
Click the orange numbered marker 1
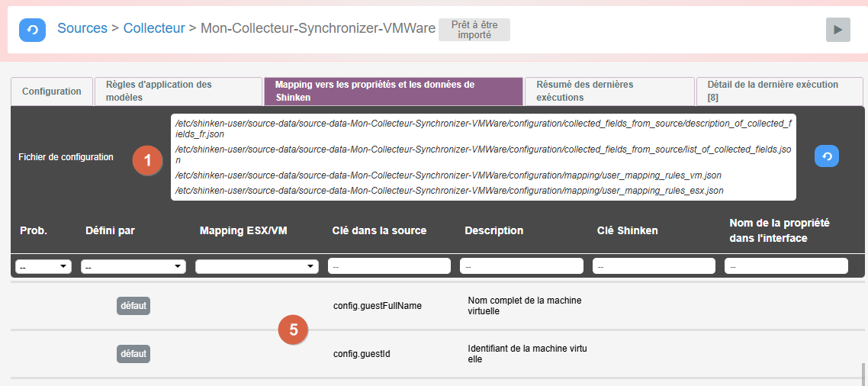pyautogui.click(x=148, y=159)
